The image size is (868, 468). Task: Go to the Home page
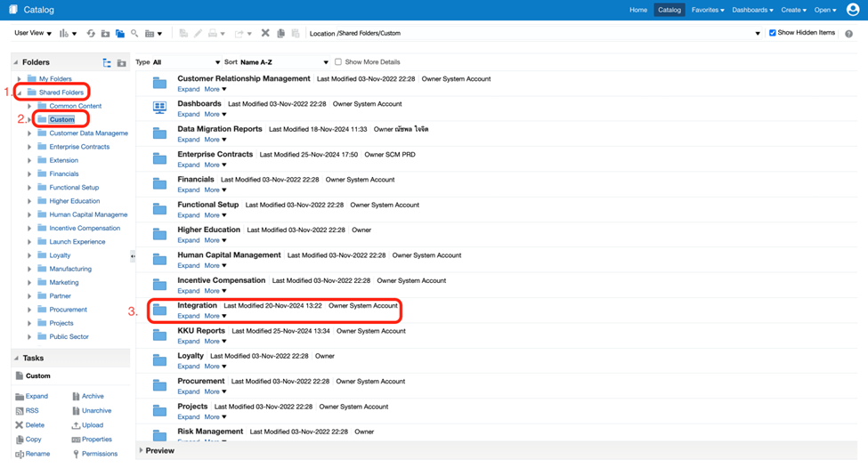click(x=637, y=10)
